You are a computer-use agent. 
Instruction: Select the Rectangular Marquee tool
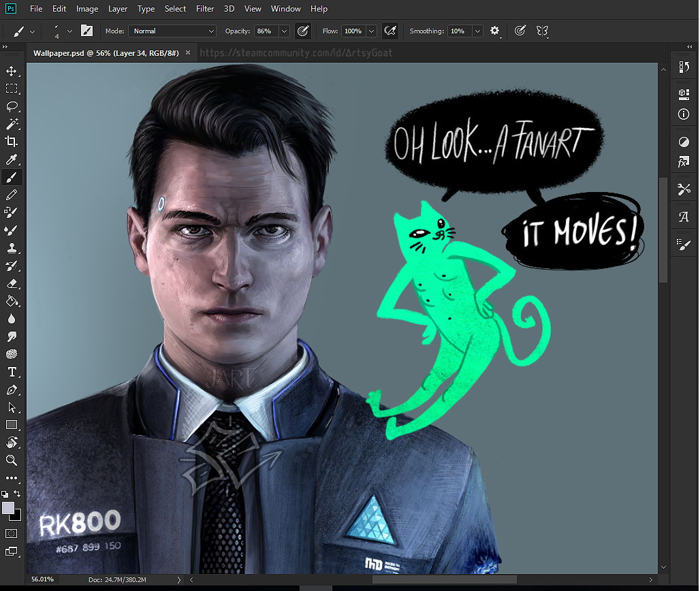click(x=11, y=89)
